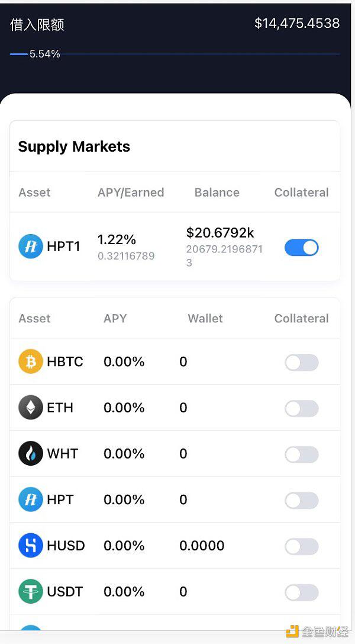Viewport: 355px width, 644px height.
Task: Click the ETH Ethereum icon
Action: click(x=30, y=408)
